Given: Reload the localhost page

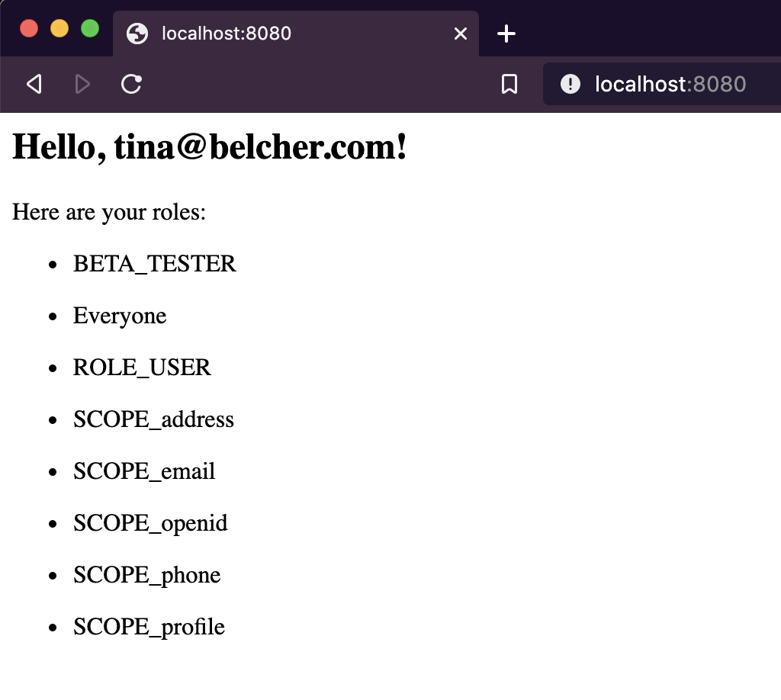Looking at the screenshot, I should pyautogui.click(x=132, y=84).
